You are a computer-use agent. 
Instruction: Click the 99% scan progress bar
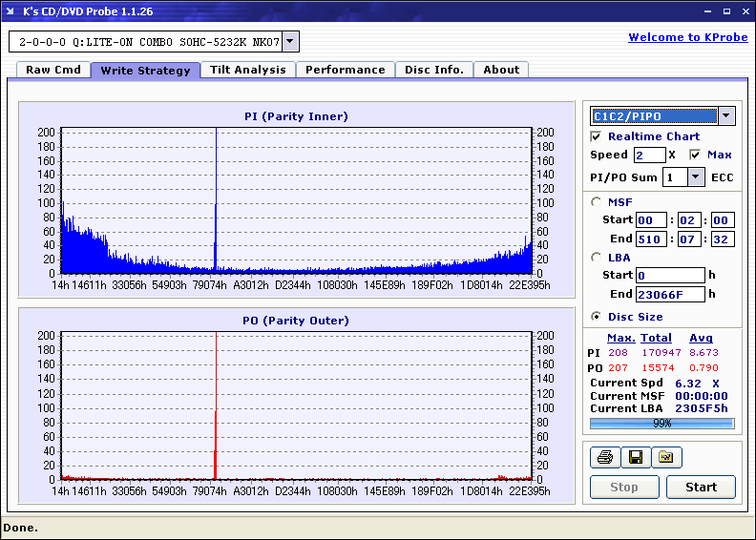tap(661, 424)
